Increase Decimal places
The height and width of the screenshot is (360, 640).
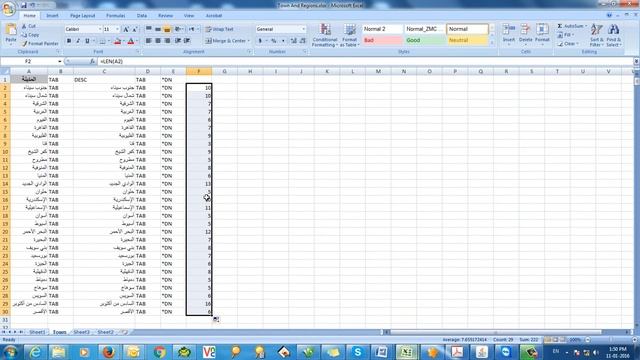(x=293, y=41)
